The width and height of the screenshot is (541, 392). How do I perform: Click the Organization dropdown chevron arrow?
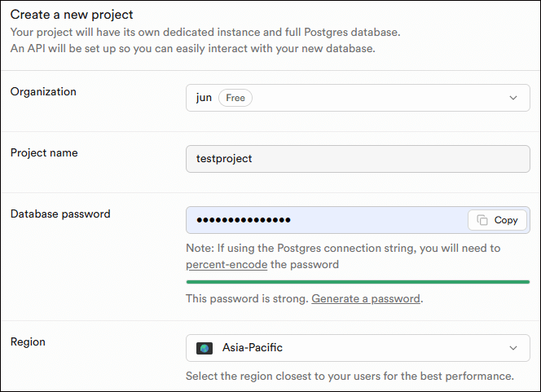point(513,98)
